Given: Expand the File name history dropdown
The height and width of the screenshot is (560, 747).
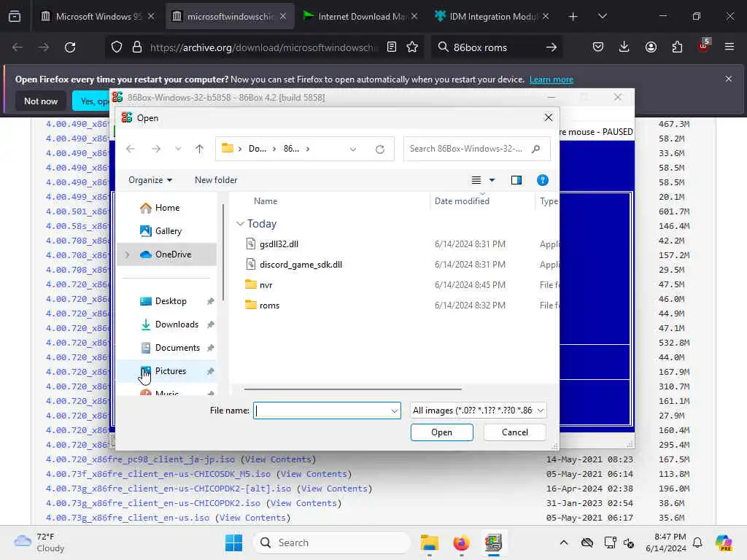Looking at the screenshot, I should click(395, 411).
